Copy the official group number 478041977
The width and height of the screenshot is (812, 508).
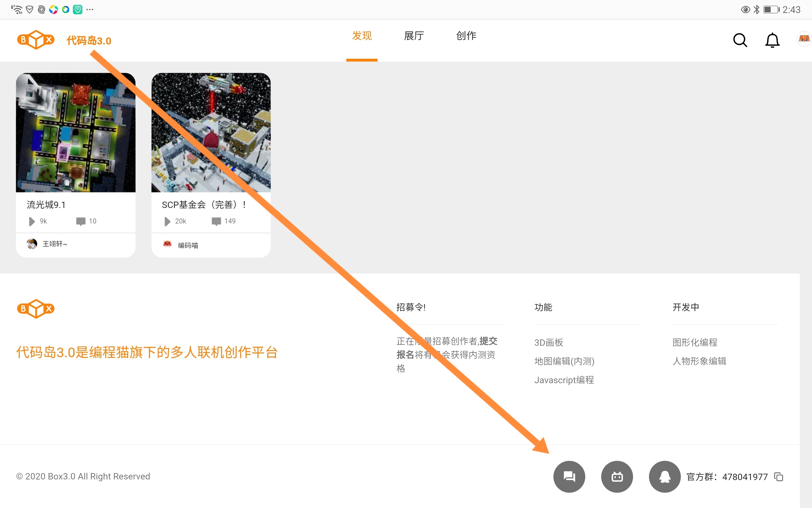tap(778, 477)
